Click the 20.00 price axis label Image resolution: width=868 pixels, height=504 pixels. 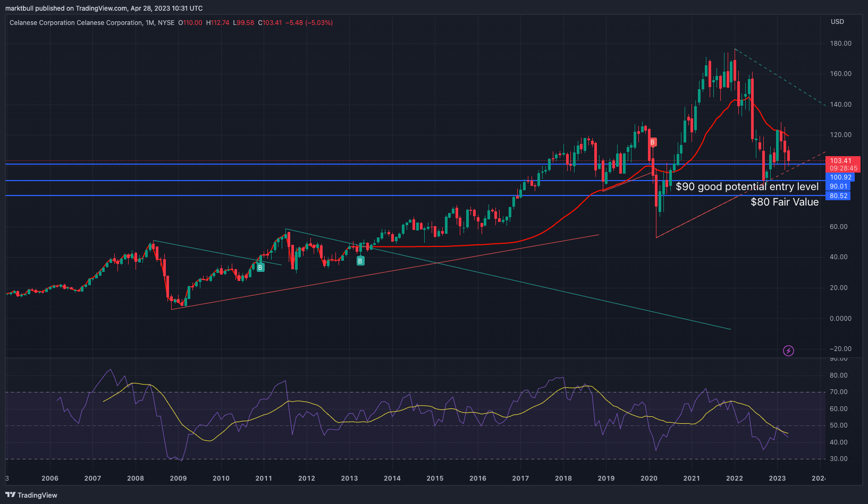point(839,288)
